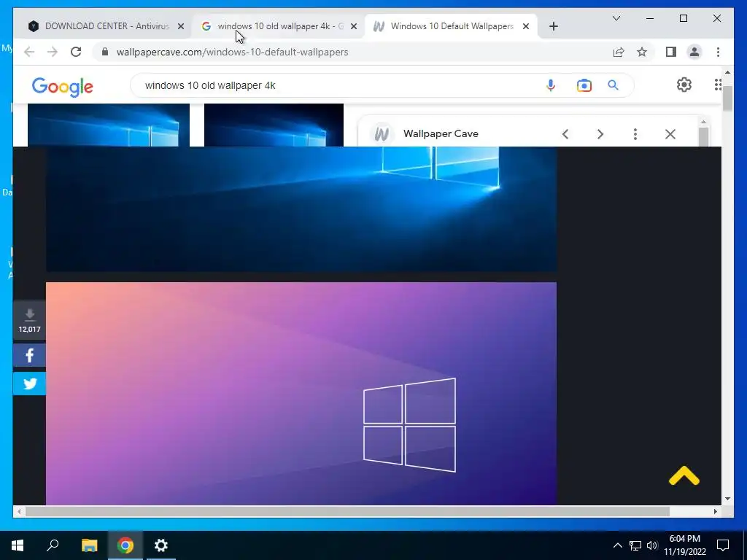This screenshot has height=560, width=747.
Task: Click the horizontal scrollbar right arrow
Action: pos(716,511)
